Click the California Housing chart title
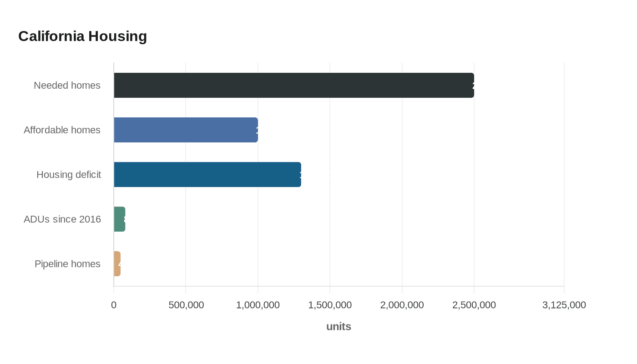The image size is (637, 364). pyautogui.click(x=82, y=36)
